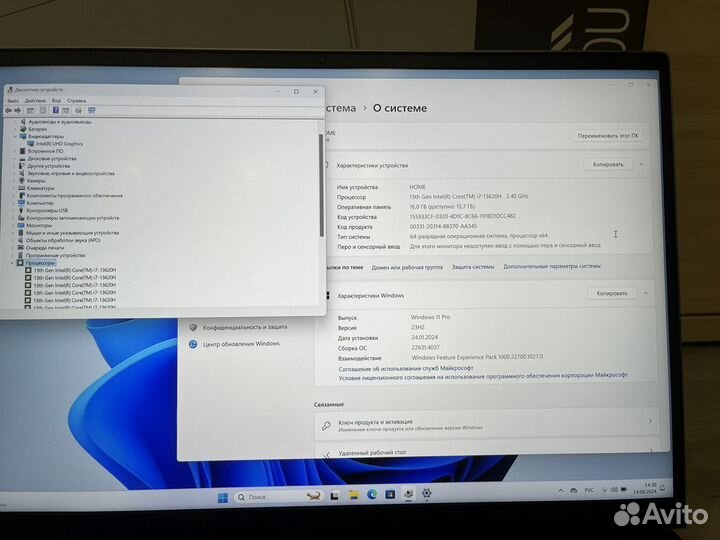The height and width of the screenshot is (540, 720).
Task: Open Условия лицензионного соглашения link
Action: point(483,377)
